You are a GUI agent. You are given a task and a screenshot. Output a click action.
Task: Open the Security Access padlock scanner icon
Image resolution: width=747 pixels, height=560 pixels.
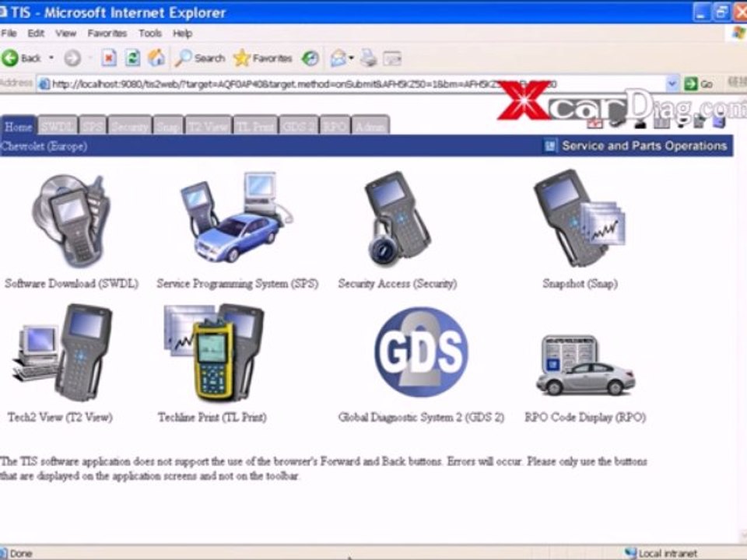[x=398, y=219]
